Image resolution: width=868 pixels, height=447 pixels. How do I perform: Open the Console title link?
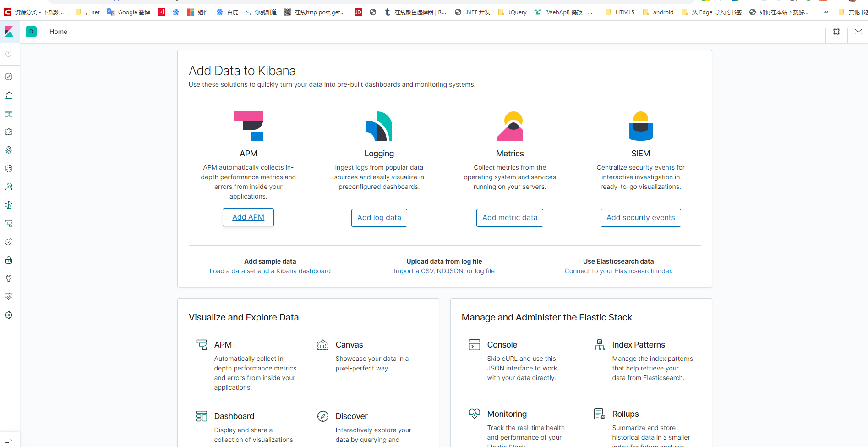tap(502, 345)
